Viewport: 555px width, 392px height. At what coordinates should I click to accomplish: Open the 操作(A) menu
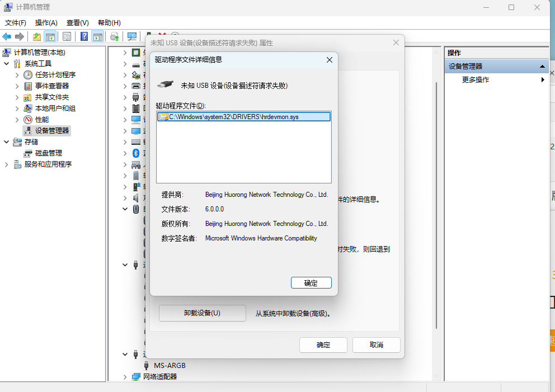[46, 23]
